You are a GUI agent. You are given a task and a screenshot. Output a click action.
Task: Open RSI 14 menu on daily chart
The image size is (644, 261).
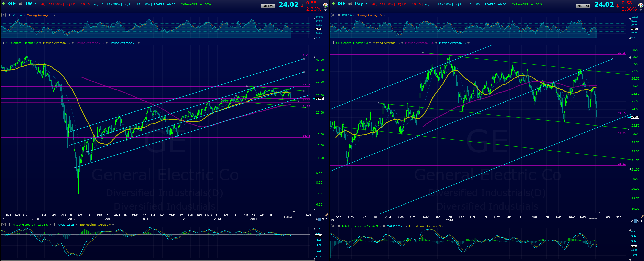click(354, 15)
